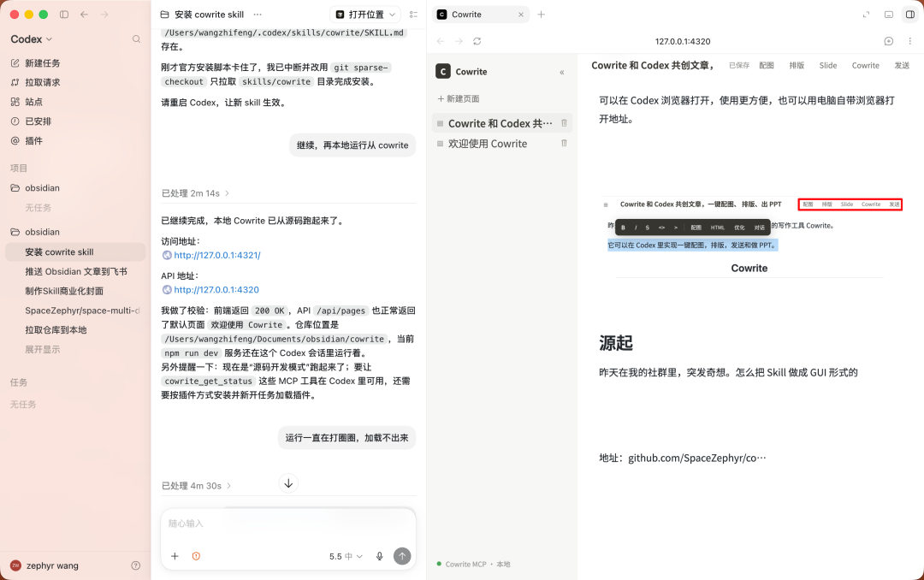Click the Cowrite MCP 本地 status indicator
924x580 pixels.
click(x=473, y=564)
